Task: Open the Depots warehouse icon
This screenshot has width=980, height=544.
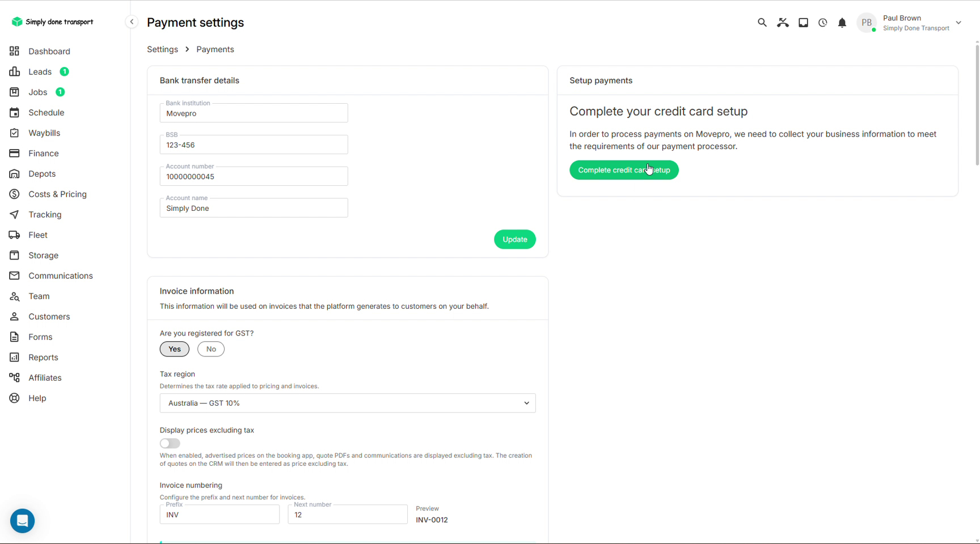Action: (x=14, y=173)
